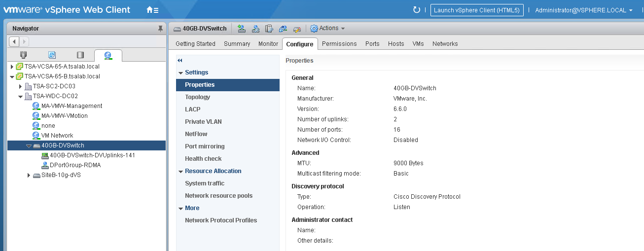Expand the SiteB-10g-dVS switch node
The height and width of the screenshot is (251, 644).
coord(29,175)
